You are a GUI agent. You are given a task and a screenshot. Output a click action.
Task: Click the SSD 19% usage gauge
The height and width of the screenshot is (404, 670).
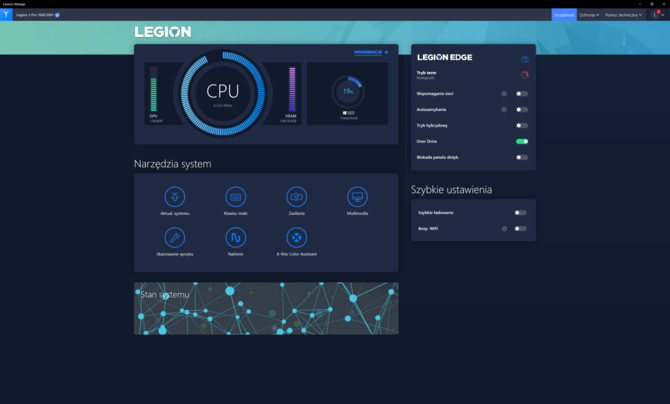click(348, 91)
